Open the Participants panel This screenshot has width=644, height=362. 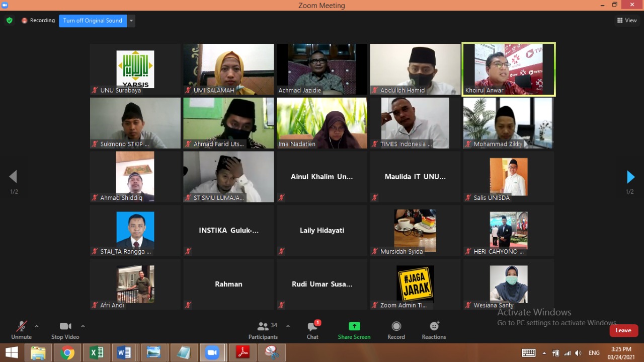[x=263, y=330]
